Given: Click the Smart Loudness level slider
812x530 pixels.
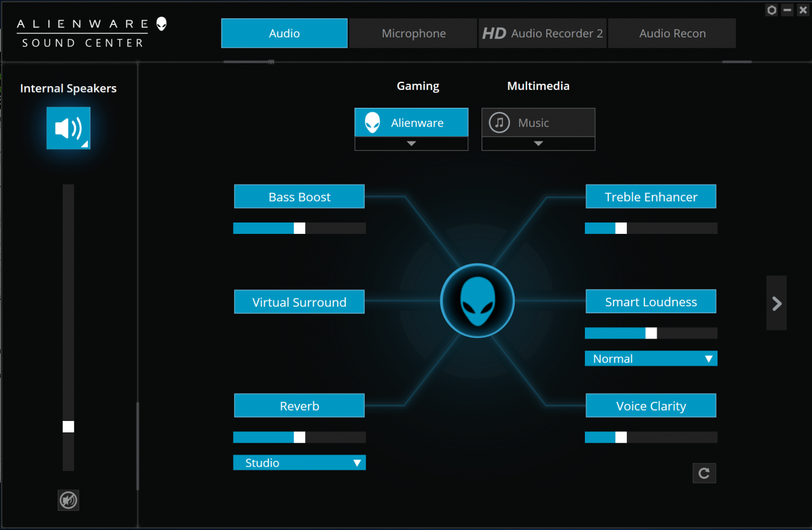Looking at the screenshot, I should pyautogui.click(x=651, y=333).
